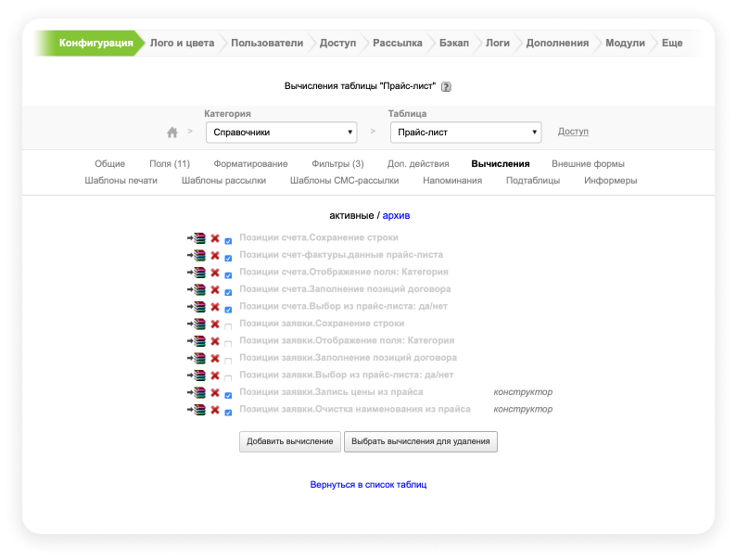Image resolution: width=737 pixels, height=560 pixels.
Task: Click archive icon for 'Позиции заявки.Сохранение строки'
Action: (197, 325)
